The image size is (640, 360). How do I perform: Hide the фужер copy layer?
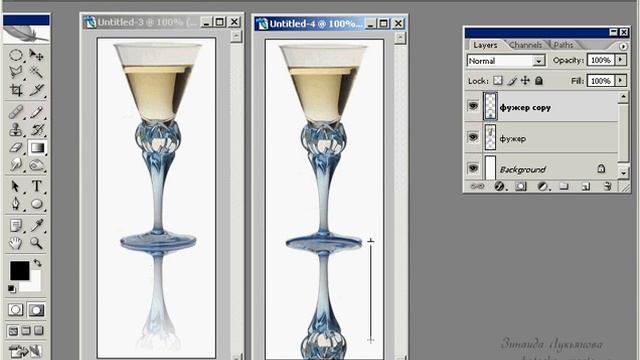473,106
